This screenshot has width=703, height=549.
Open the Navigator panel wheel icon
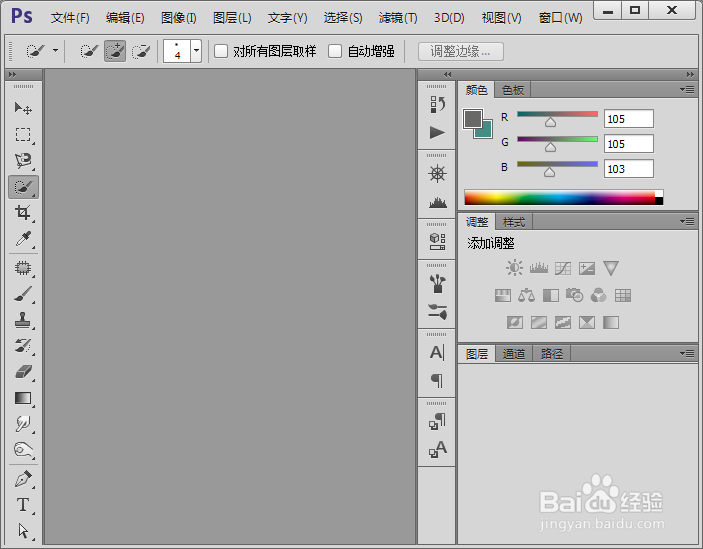437,173
